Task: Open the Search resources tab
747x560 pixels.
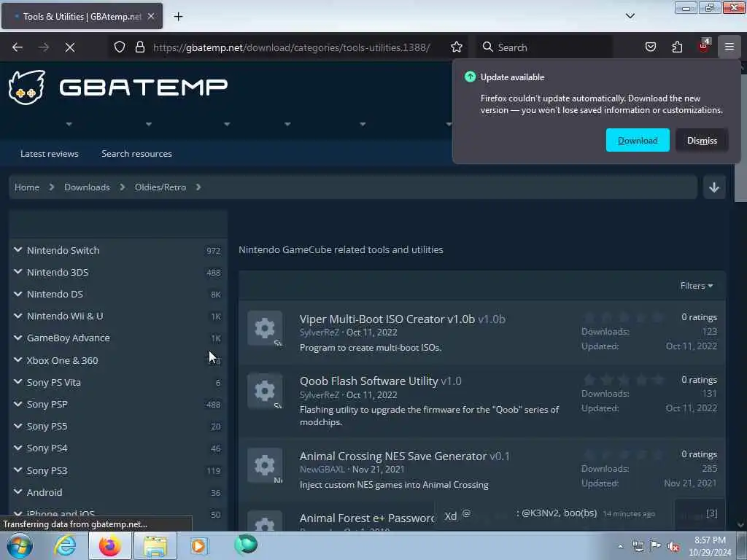Action: point(136,153)
